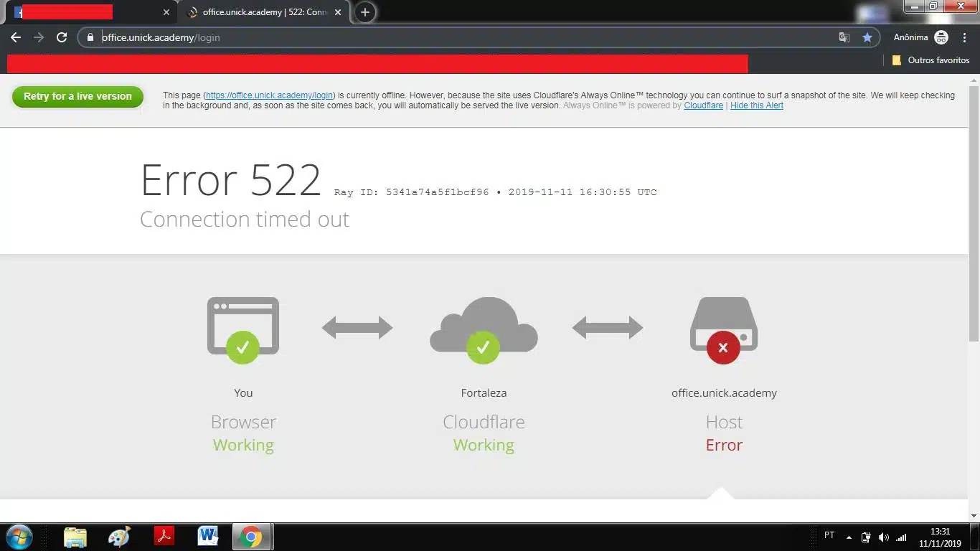Click the office.unick.academy host label
The height and width of the screenshot is (551, 980).
pyautogui.click(x=724, y=393)
